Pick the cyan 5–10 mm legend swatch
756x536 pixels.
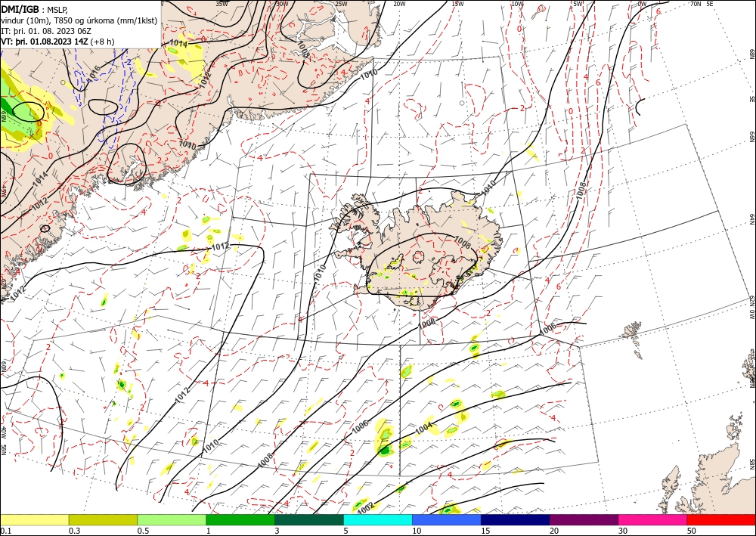coord(378,519)
